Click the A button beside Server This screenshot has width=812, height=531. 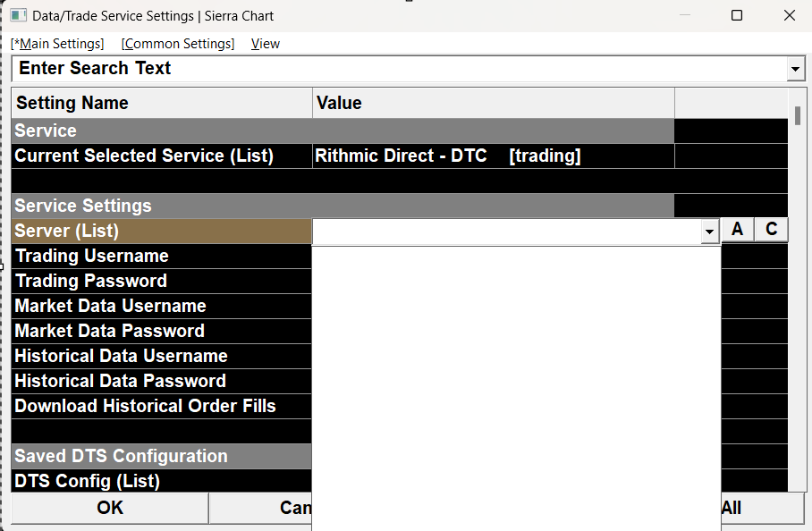(x=737, y=230)
